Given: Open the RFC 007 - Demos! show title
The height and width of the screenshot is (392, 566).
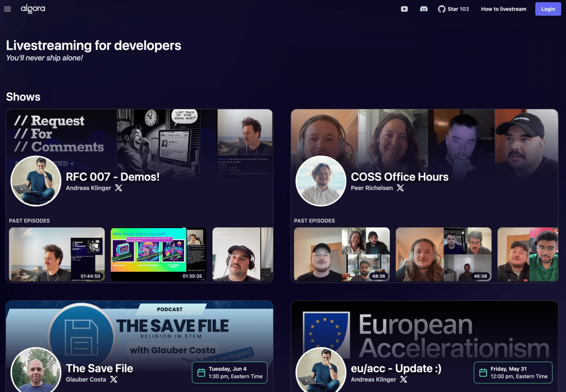Looking at the screenshot, I should pos(113,177).
